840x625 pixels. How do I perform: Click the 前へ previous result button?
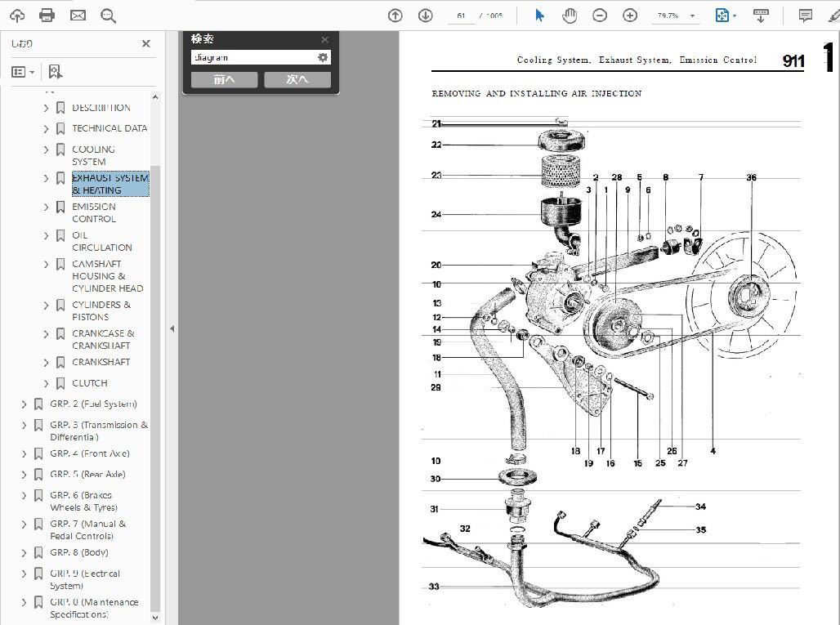click(225, 79)
